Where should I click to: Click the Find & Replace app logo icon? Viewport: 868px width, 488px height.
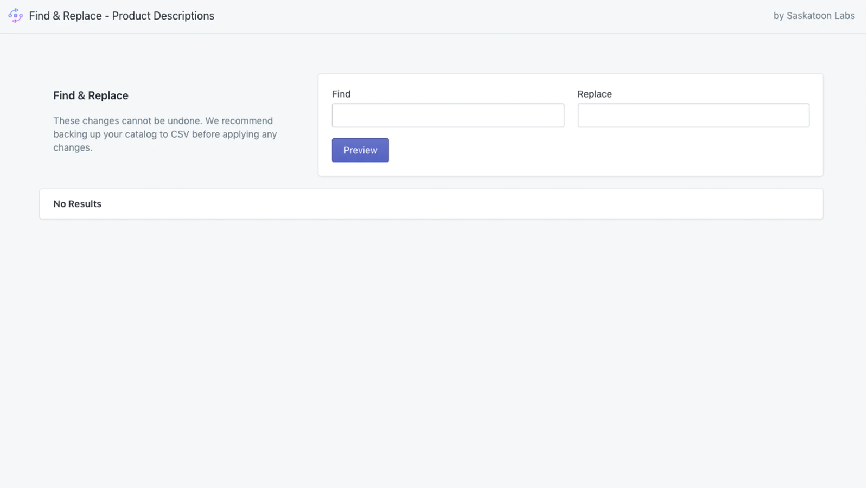point(16,16)
